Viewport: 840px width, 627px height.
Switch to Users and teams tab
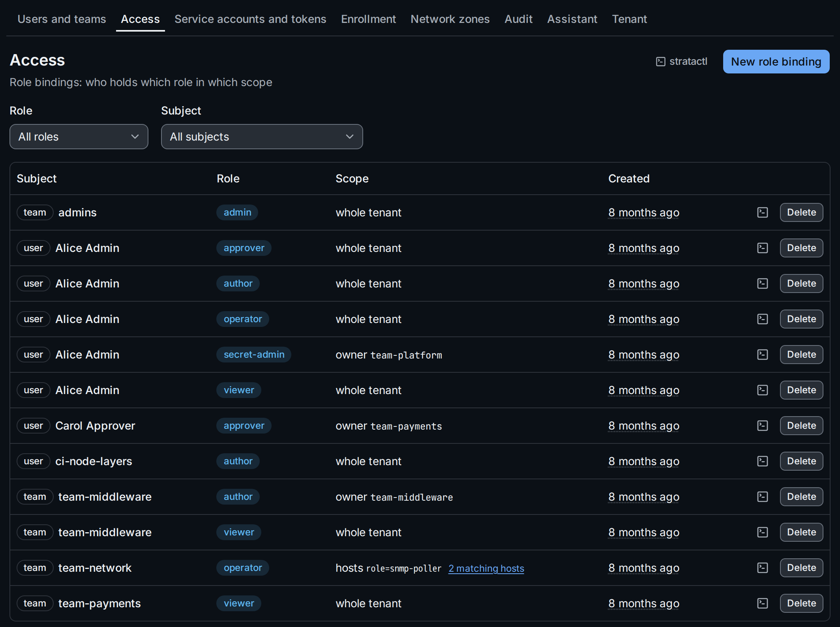(x=62, y=19)
